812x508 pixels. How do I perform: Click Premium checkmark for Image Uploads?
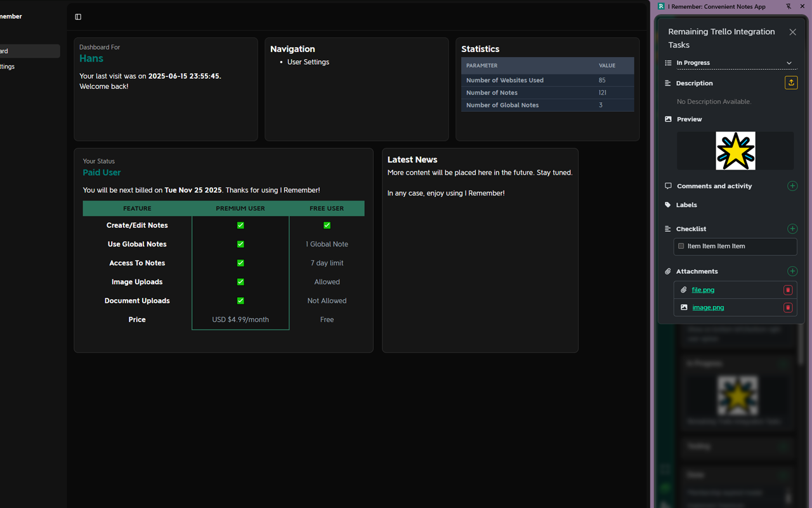240,282
